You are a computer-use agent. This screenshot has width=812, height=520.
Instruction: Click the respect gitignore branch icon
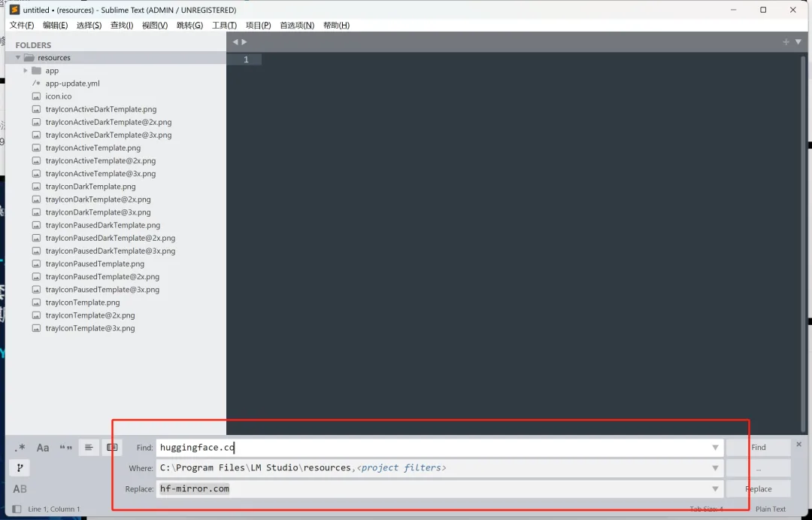20,468
